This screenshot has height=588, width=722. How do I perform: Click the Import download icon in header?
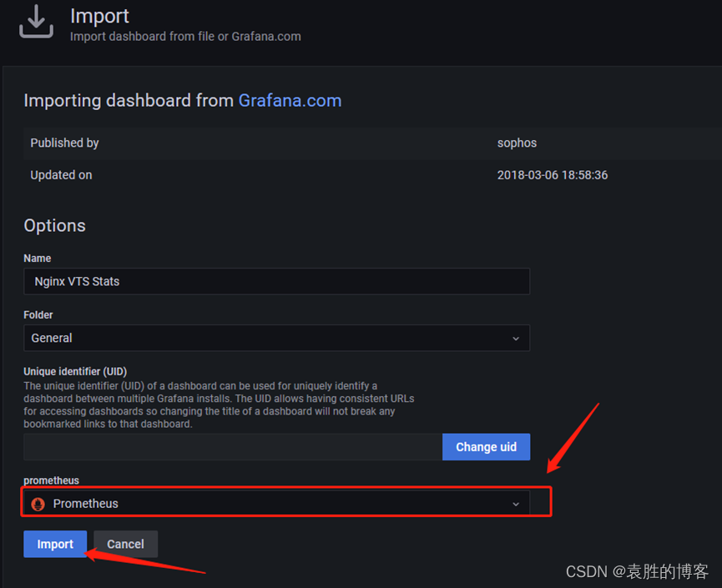pos(37,22)
